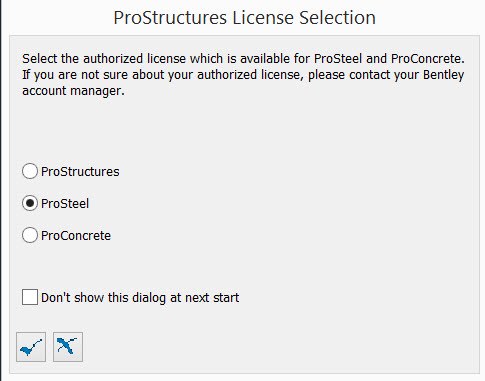Switch the license to the full ProStructures suite

[x=30, y=171]
